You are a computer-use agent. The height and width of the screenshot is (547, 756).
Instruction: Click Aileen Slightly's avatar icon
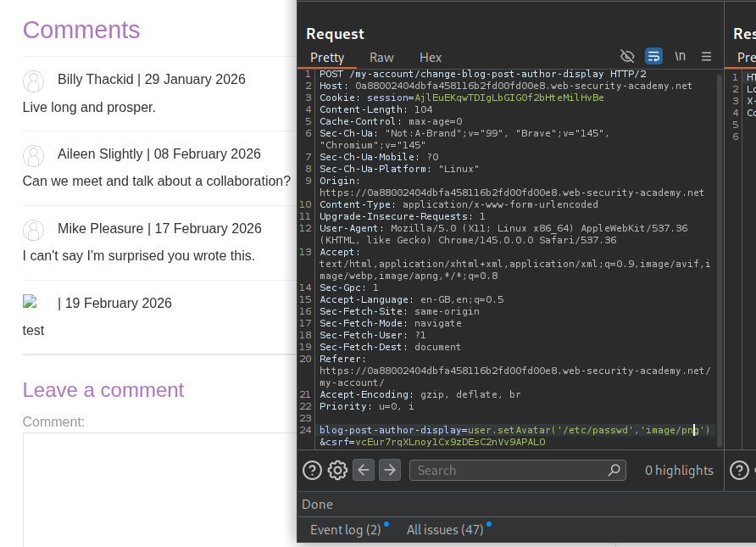coord(33,156)
